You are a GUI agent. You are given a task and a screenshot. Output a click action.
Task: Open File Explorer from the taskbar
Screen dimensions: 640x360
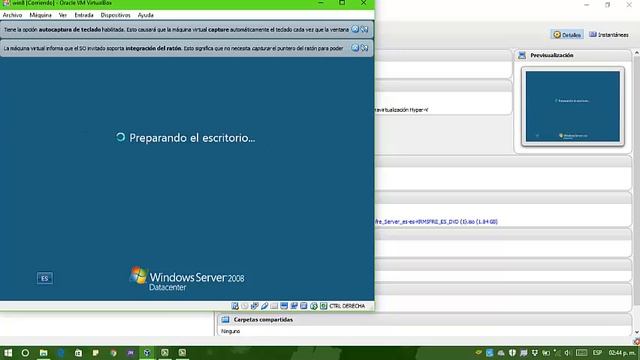pos(43,353)
